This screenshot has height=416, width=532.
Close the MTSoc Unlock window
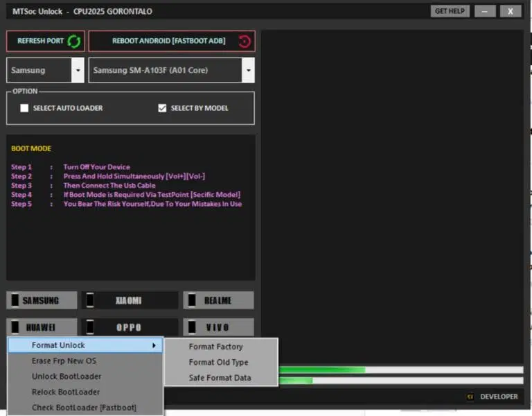(x=511, y=11)
